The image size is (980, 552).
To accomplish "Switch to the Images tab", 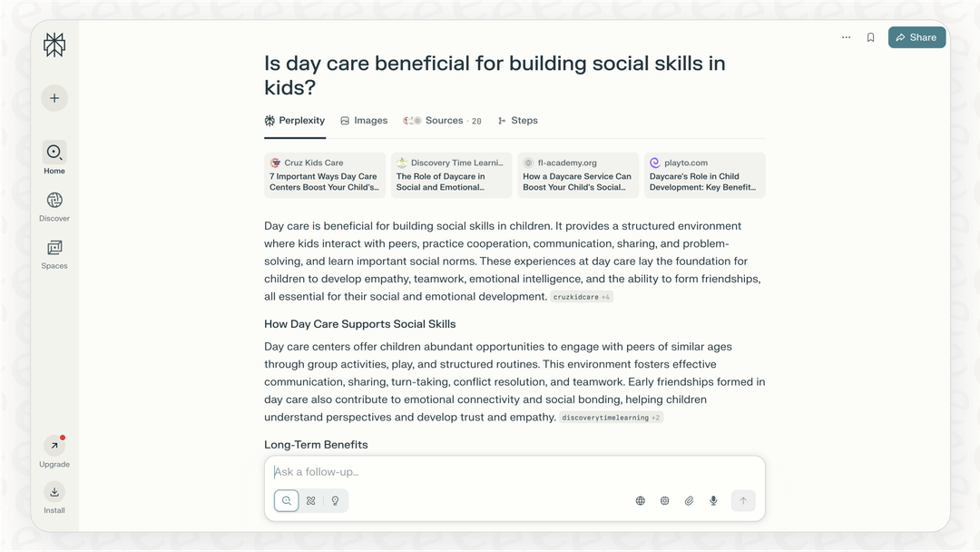I will (x=364, y=121).
